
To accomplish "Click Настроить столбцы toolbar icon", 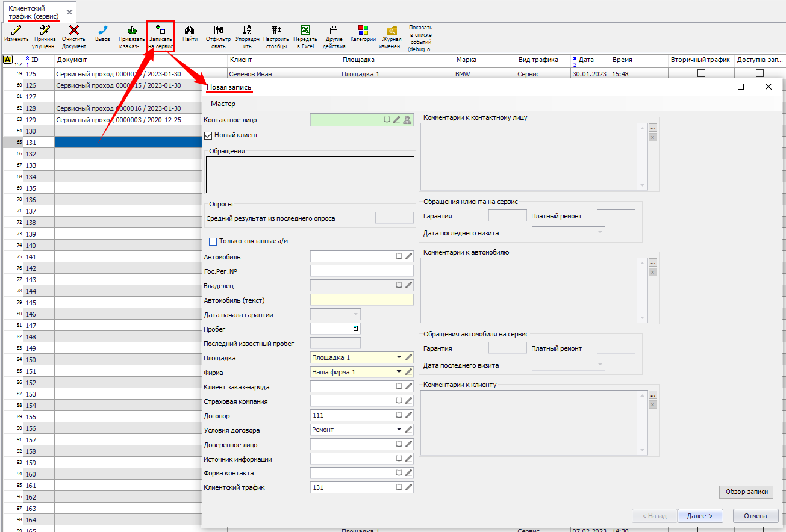I will [x=276, y=31].
